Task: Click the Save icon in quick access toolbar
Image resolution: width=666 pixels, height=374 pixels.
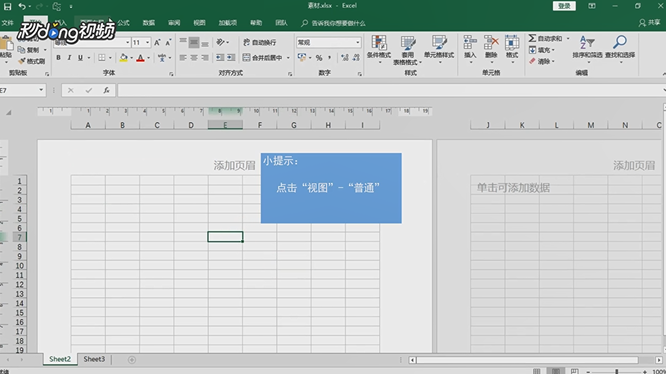Action: coord(7,6)
